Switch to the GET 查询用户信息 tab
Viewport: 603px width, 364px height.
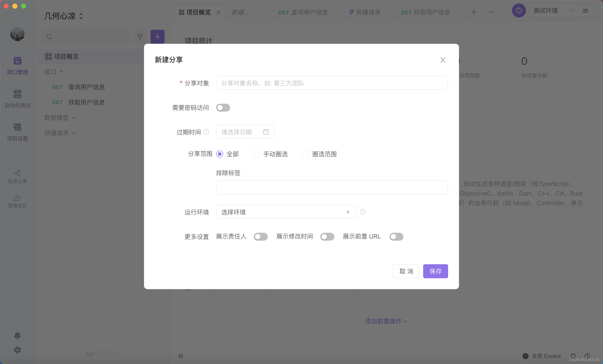click(303, 12)
